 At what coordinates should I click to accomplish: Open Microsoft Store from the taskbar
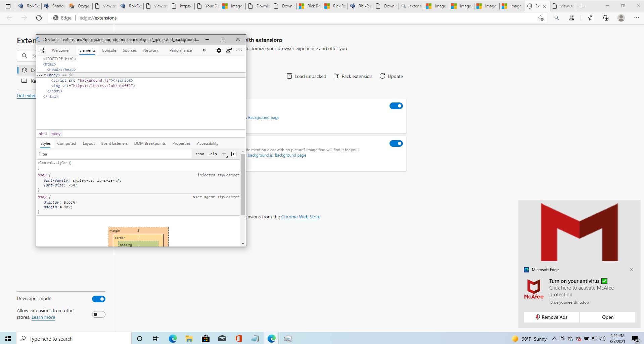205,338
